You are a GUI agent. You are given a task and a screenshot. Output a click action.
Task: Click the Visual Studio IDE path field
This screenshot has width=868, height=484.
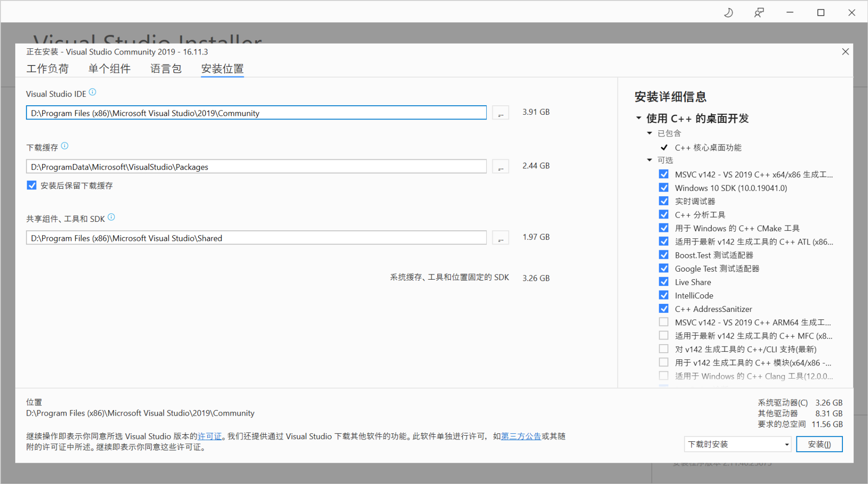click(256, 113)
